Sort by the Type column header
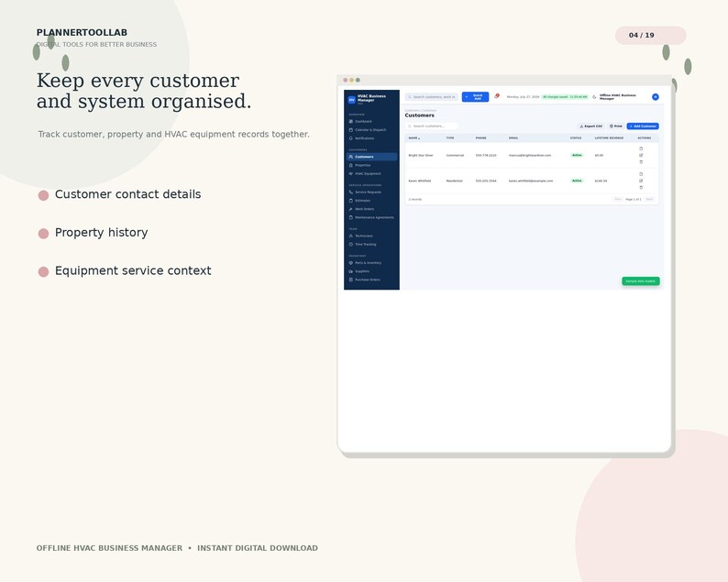 (450, 137)
